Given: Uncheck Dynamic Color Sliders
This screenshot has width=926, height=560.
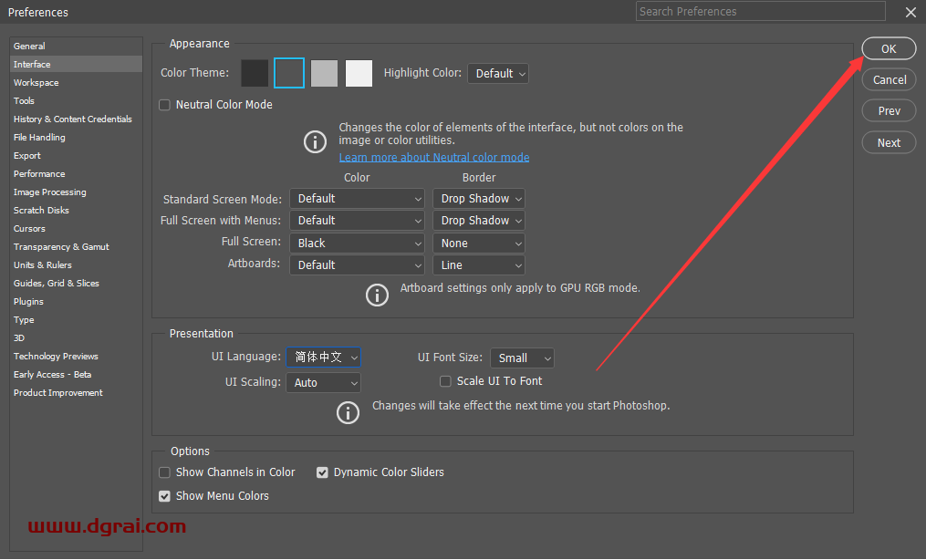Looking at the screenshot, I should point(322,472).
